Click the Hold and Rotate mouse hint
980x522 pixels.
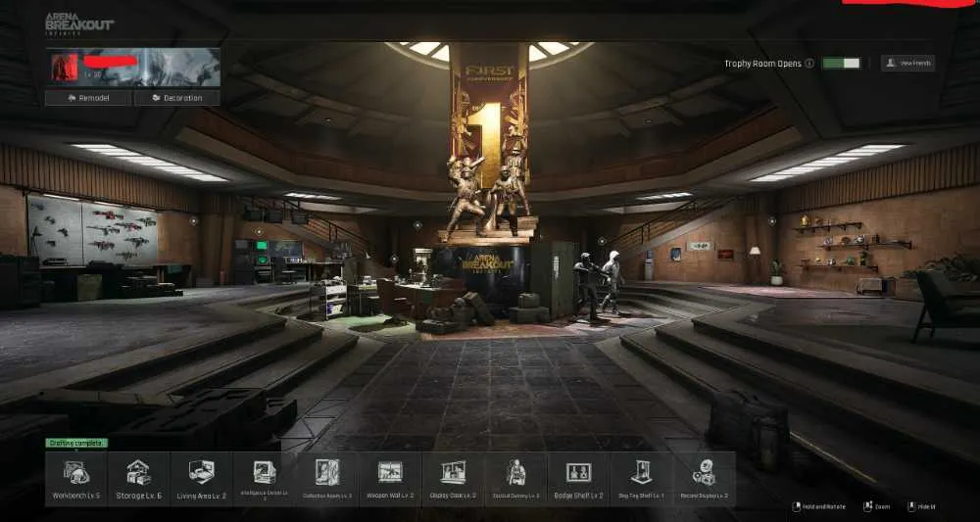pos(818,507)
